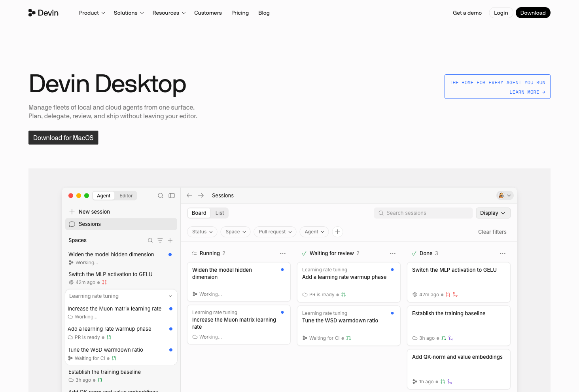Open the Done column three-dot menu
This screenshot has height=392, width=579.
click(x=503, y=253)
